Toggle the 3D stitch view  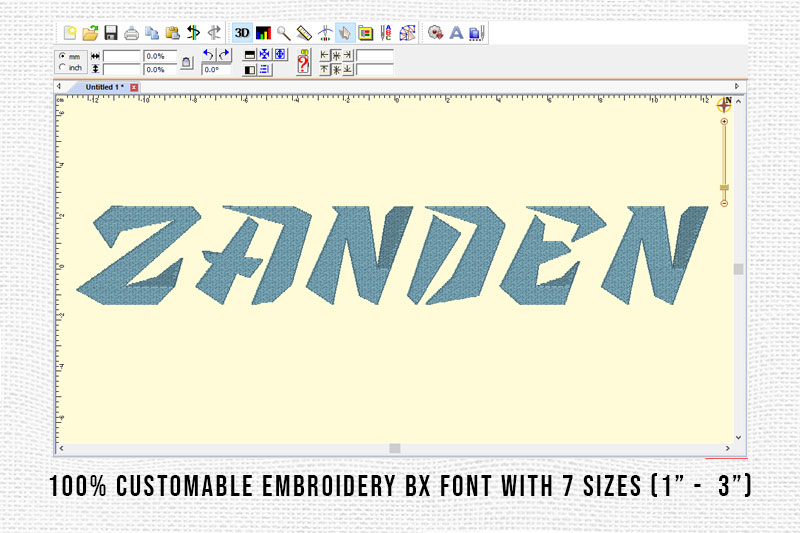click(242, 33)
